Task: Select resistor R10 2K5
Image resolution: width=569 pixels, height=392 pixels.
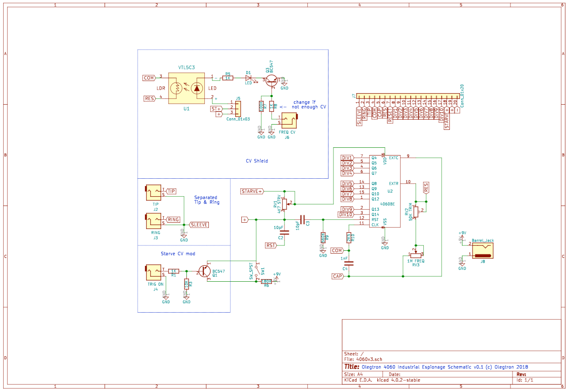Action: point(349,238)
